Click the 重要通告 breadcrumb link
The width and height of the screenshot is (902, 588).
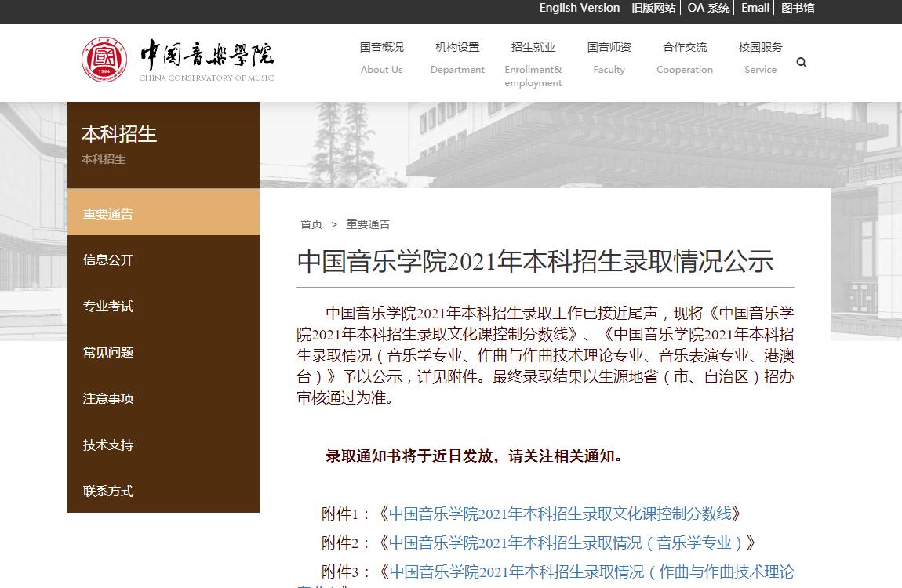pos(368,224)
